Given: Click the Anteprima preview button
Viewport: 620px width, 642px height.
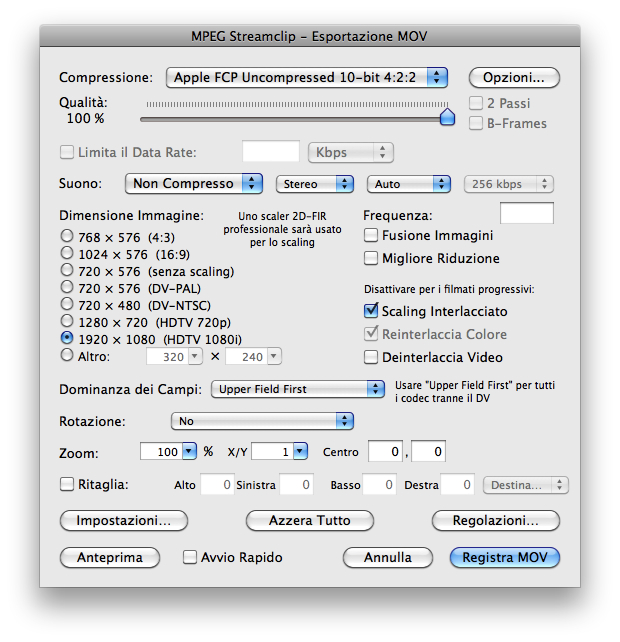Looking at the screenshot, I should tap(110, 557).
